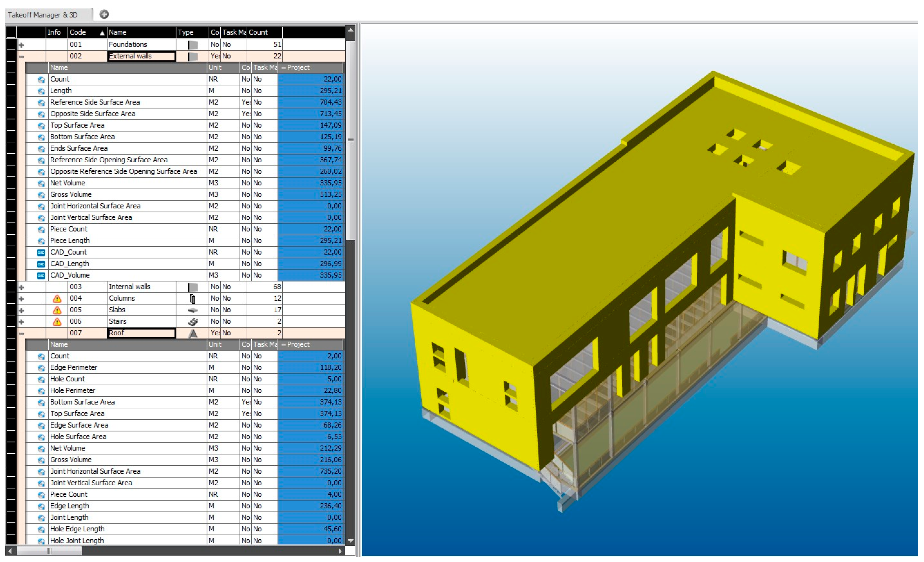This screenshot has height=562, width=924.
Task: Expand the Internal walls row
Action: [x=21, y=287]
